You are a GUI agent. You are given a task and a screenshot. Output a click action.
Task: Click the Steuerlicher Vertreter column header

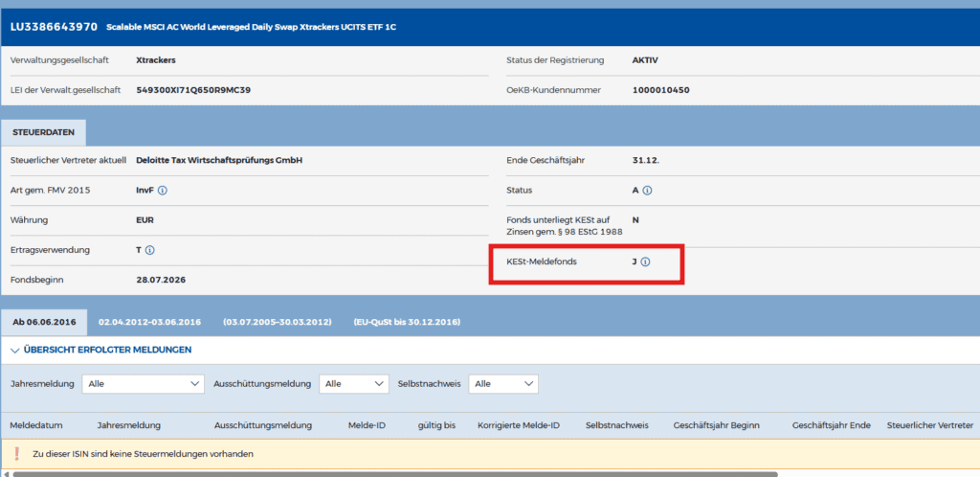(930, 425)
